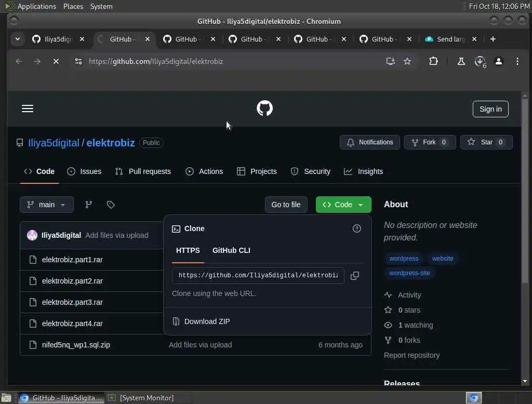
Task: Open file elektrobiz.part2.rar
Action: click(72, 281)
